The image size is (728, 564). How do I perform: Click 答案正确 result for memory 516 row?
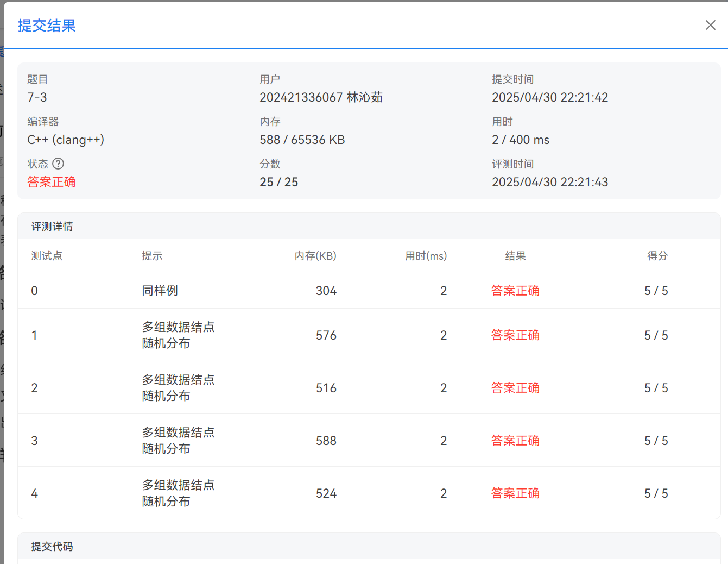coord(515,388)
